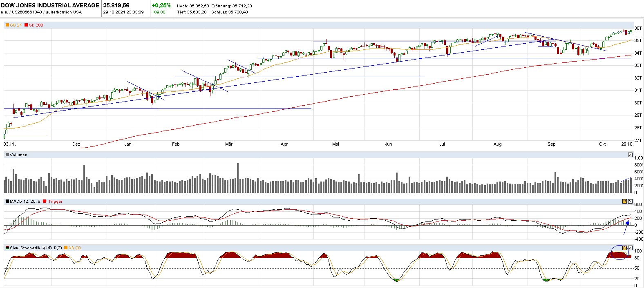Image resolution: width=644 pixels, height=288 pixels.
Task: Select the GD 200 legend label
Action: pos(36,25)
